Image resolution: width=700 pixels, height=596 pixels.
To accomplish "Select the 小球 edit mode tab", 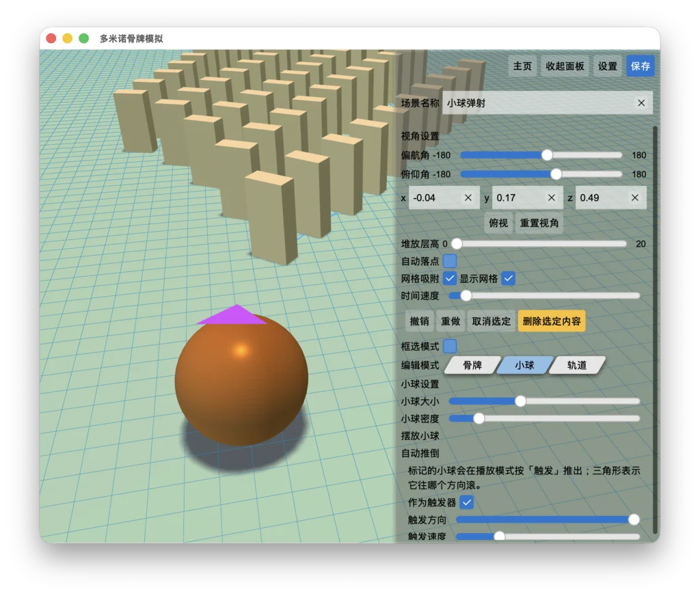I will (x=524, y=365).
